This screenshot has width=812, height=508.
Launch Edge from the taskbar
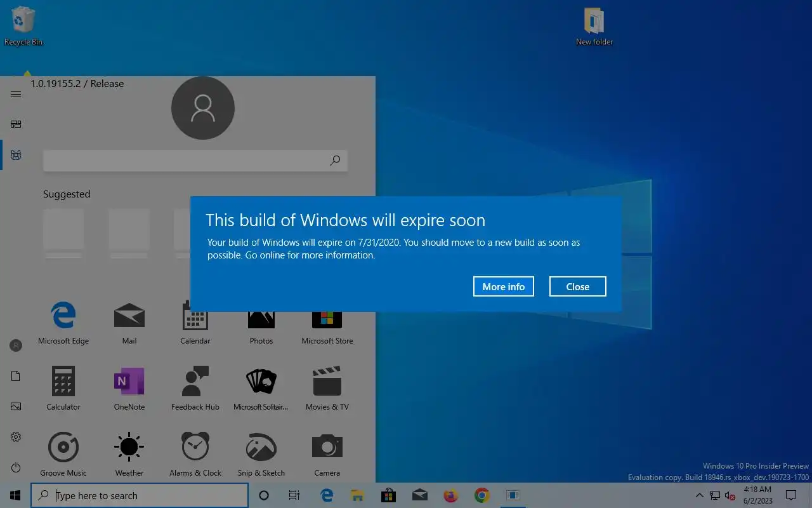point(327,495)
